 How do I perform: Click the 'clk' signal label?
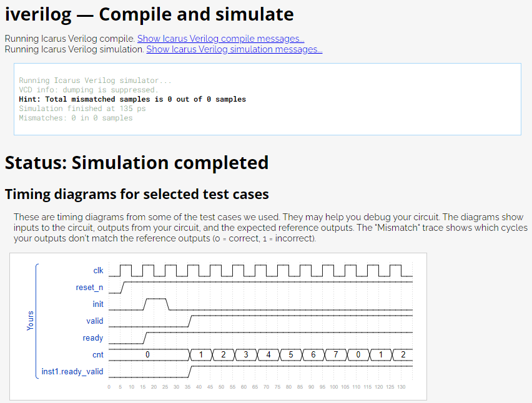(x=98, y=271)
